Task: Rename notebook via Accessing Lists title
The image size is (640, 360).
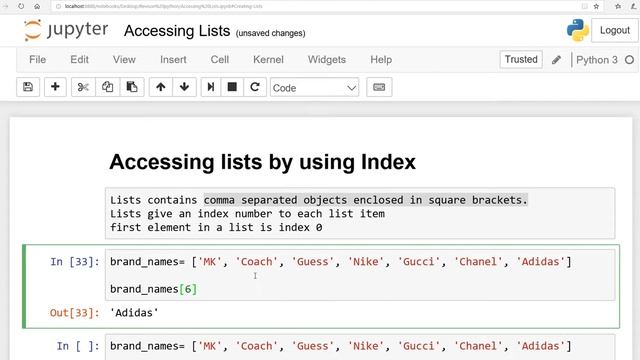Action: 177,31
